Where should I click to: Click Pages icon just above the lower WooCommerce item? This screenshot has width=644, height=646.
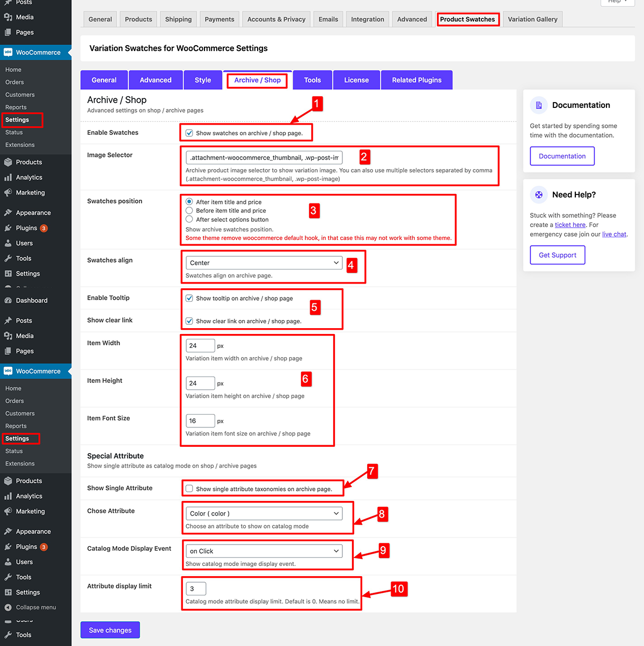(8, 351)
